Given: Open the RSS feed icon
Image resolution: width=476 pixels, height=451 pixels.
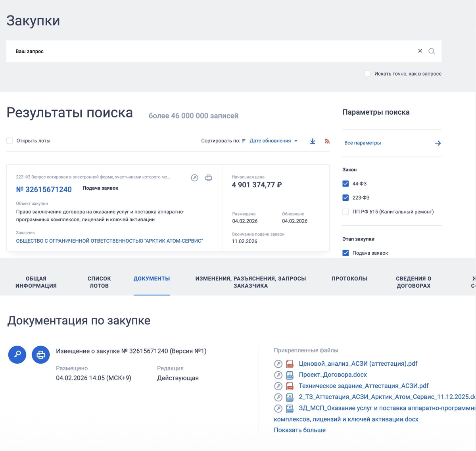Looking at the screenshot, I should click(327, 141).
